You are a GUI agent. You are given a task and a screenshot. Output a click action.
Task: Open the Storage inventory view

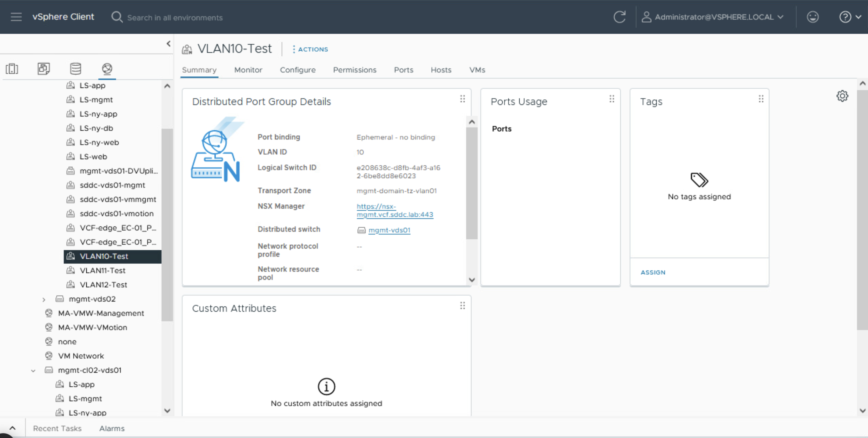click(x=75, y=69)
